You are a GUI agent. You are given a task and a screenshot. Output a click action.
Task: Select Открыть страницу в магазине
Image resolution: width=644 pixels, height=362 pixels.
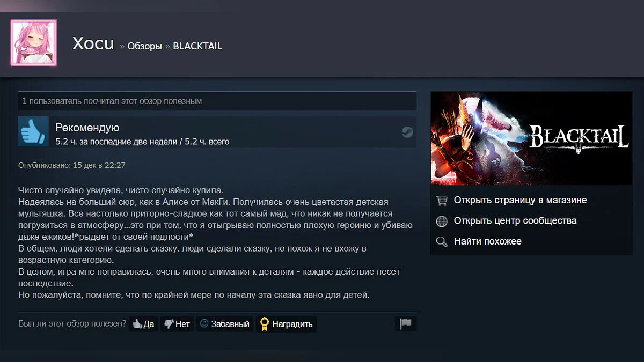[x=521, y=200]
